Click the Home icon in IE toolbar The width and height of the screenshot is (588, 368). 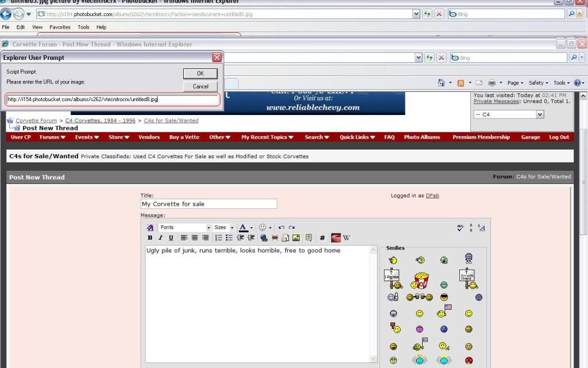(x=441, y=83)
